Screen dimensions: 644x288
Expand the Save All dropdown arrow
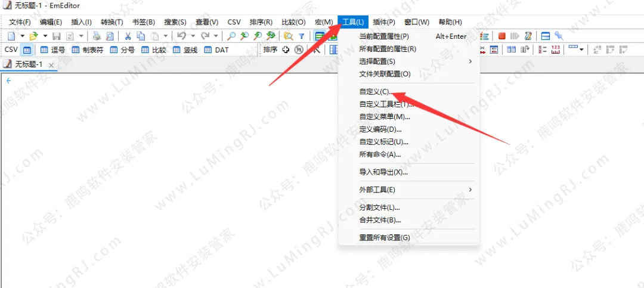(x=81, y=36)
